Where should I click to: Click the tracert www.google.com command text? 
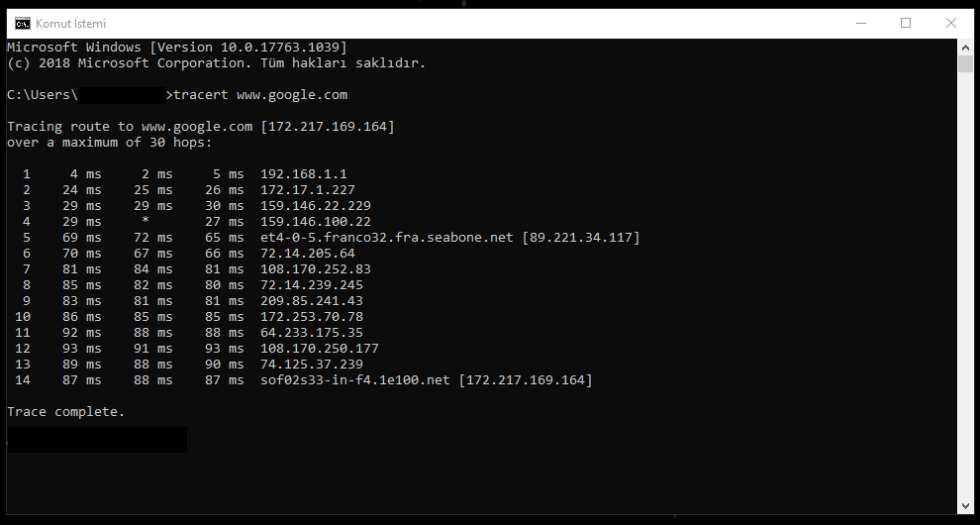[260, 95]
